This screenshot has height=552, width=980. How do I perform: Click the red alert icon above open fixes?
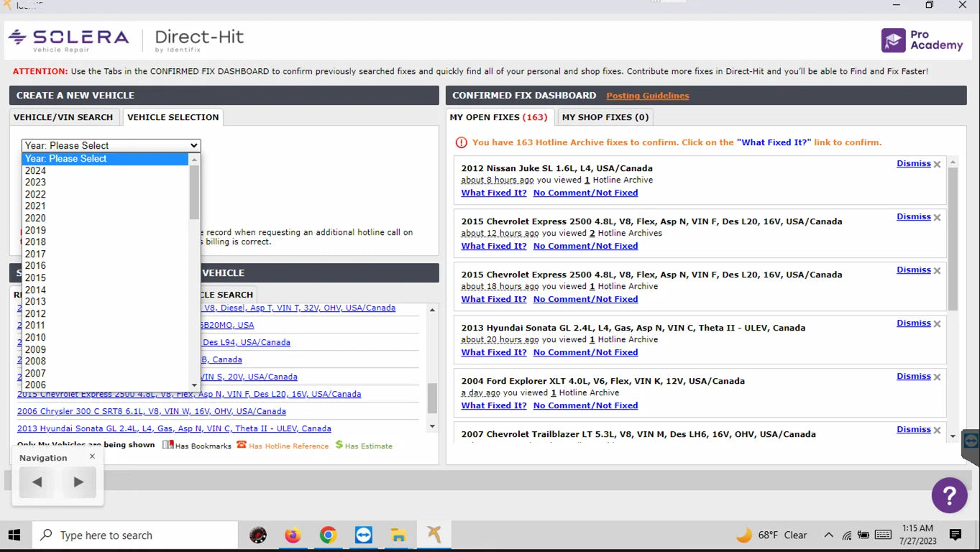click(461, 142)
